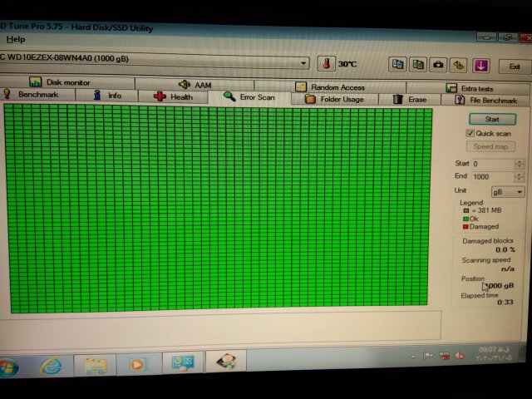Viewport: 532px width, 399px height.
Task: Open the control panel taskbar item
Action: [183, 362]
